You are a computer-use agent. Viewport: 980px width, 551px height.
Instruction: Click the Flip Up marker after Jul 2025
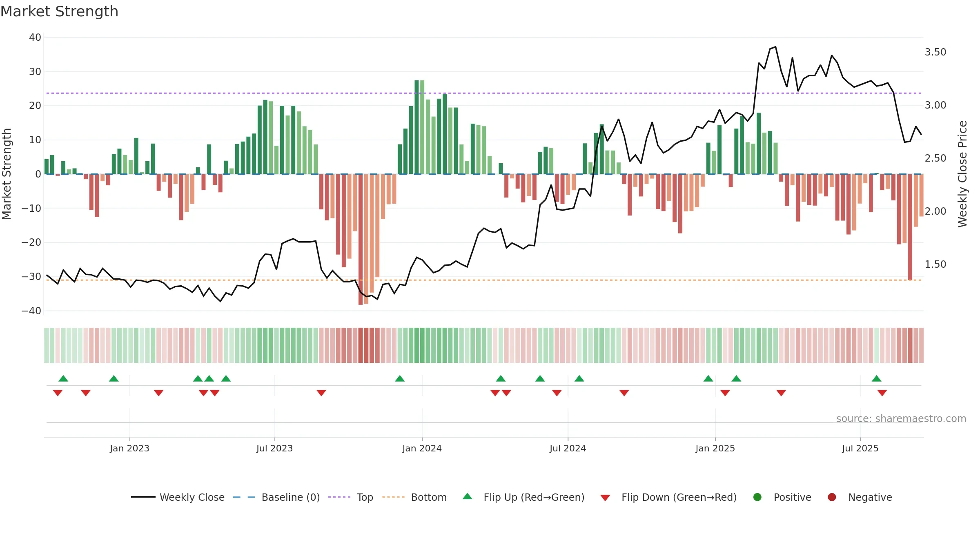[876, 378]
